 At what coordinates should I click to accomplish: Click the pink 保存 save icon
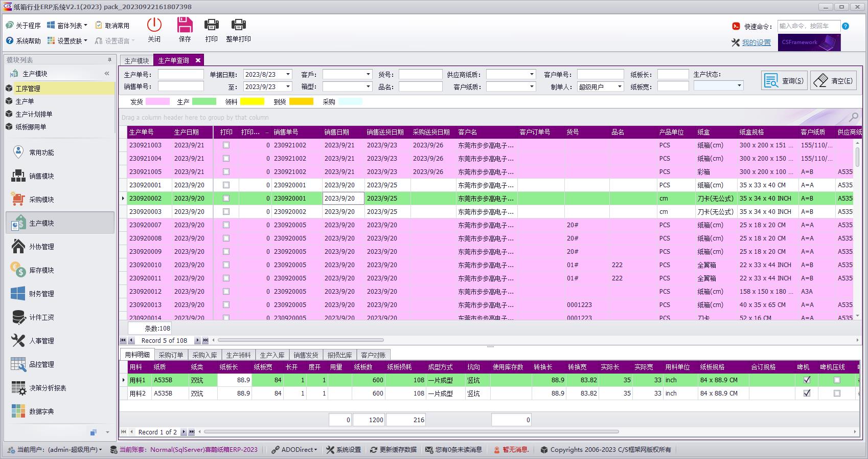[185, 25]
